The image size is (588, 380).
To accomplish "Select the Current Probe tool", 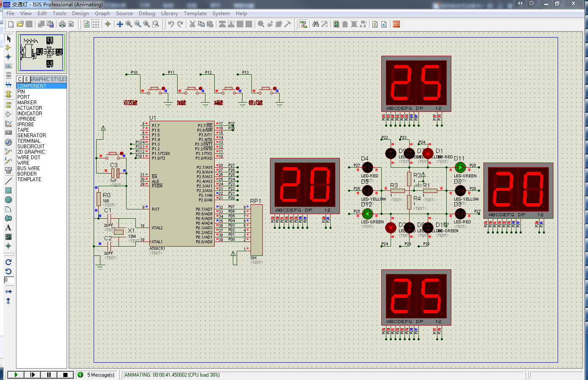I will [8, 161].
